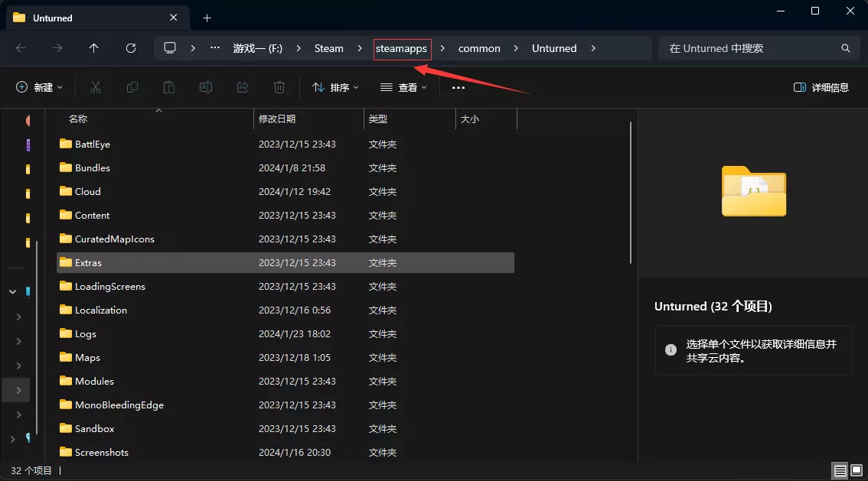
Task: Open a new tab with plus button
Action: (x=207, y=18)
